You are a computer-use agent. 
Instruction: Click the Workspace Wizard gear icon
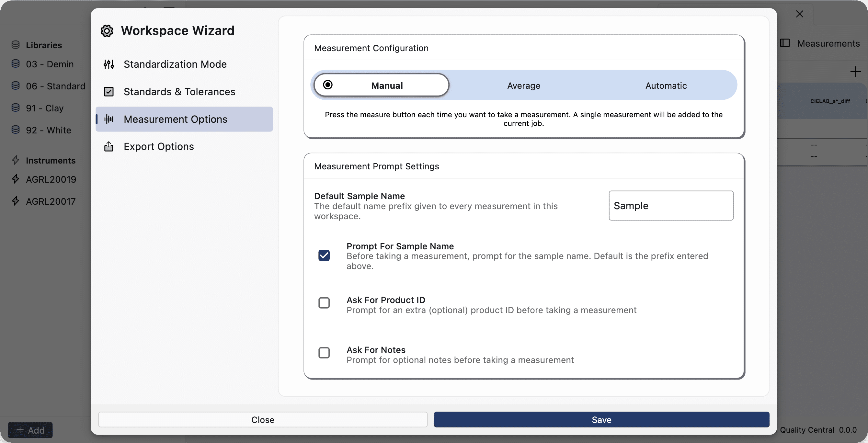click(107, 31)
